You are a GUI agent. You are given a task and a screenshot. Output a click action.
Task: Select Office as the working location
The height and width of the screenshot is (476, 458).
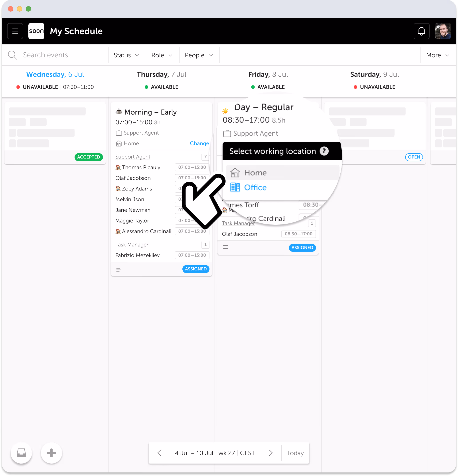click(x=255, y=187)
